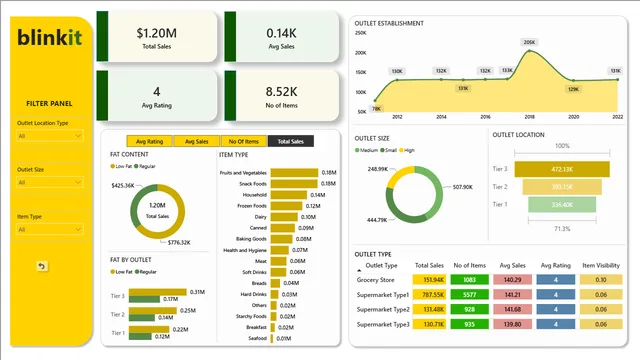Click the Small legend item in Outlet Size
Image resolution: width=640 pixels, height=360 pixels.
tap(389, 150)
